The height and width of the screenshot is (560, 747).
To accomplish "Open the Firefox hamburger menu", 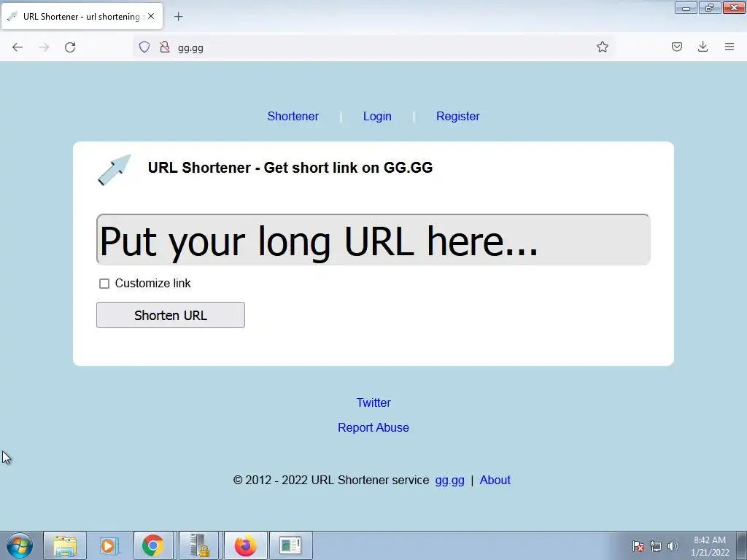I will tap(729, 47).
